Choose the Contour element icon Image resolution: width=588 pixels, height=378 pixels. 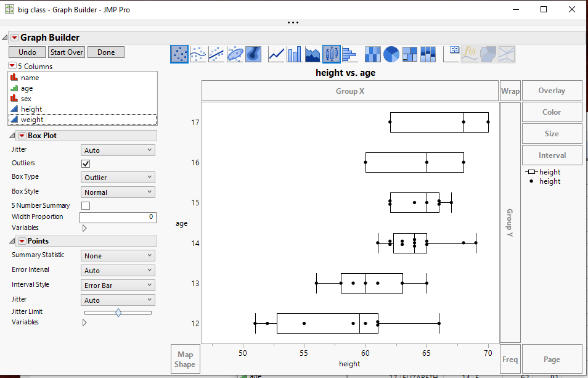[254, 54]
